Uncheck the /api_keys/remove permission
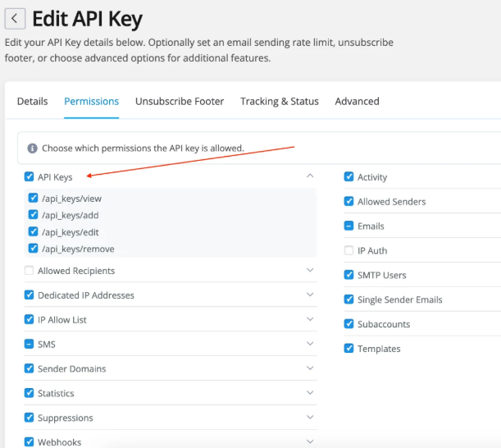The width and height of the screenshot is (501, 448). (x=34, y=249)
